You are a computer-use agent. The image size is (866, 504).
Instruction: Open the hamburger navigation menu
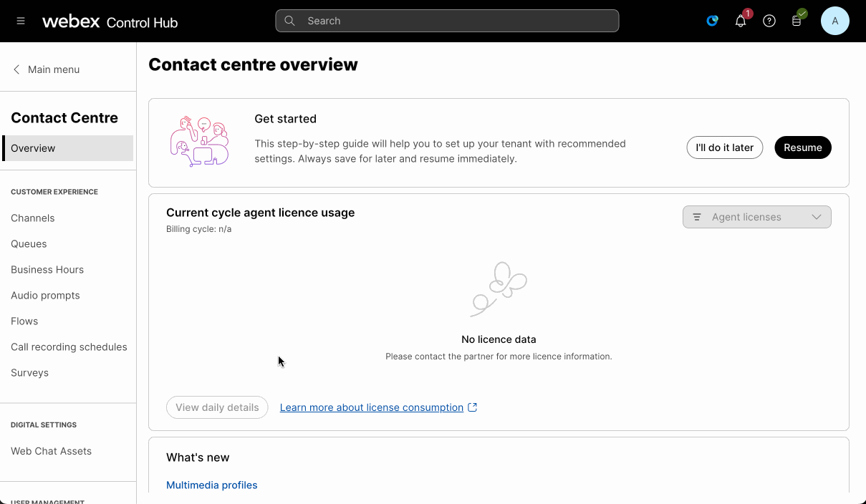[x=21, y=21]
